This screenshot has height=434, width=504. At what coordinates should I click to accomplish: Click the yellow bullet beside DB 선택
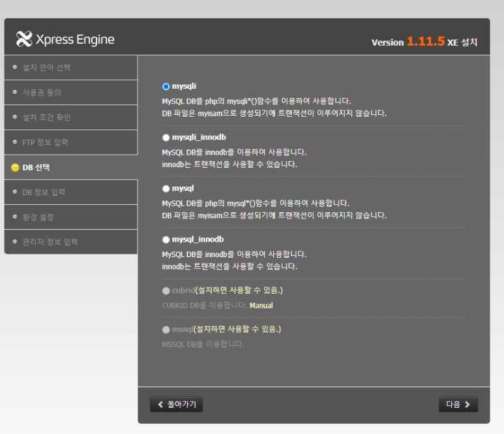click(x=15, y=168)
